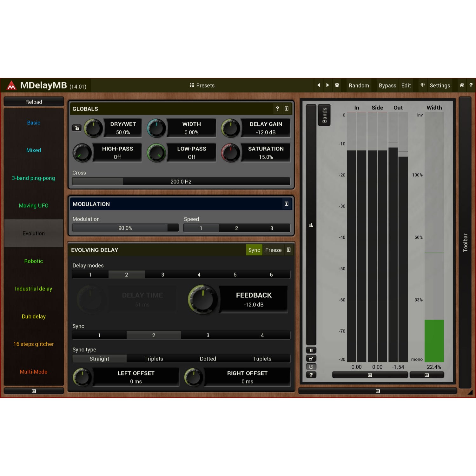This screenshot has width=476, height=476.
Task: Click the Saturation knob
Action: click(x=231, y=153)
